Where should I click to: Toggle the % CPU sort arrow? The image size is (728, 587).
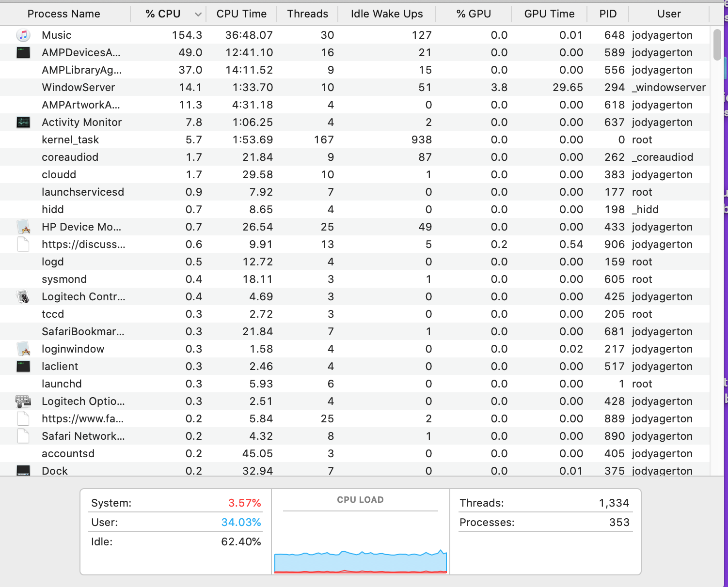click(198, 14)
